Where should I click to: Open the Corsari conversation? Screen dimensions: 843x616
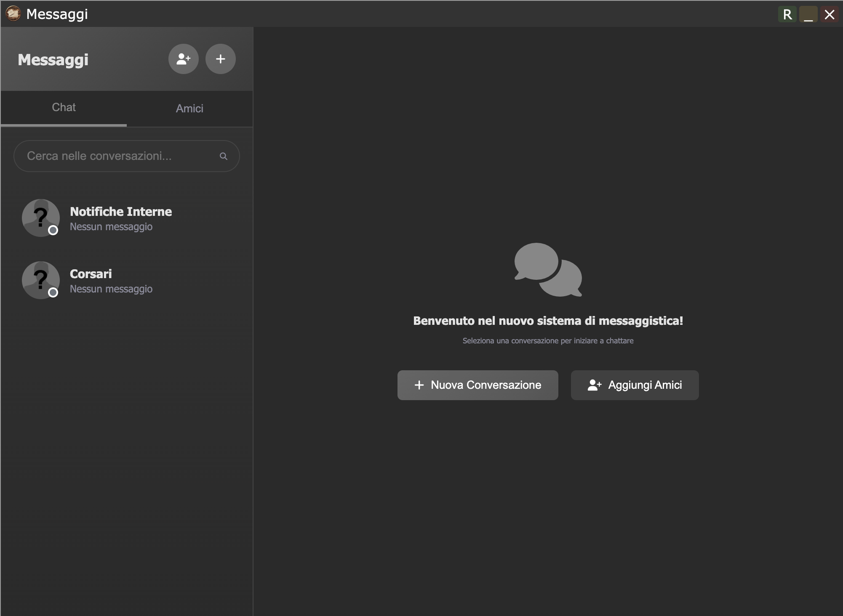(x=111, y=281)
